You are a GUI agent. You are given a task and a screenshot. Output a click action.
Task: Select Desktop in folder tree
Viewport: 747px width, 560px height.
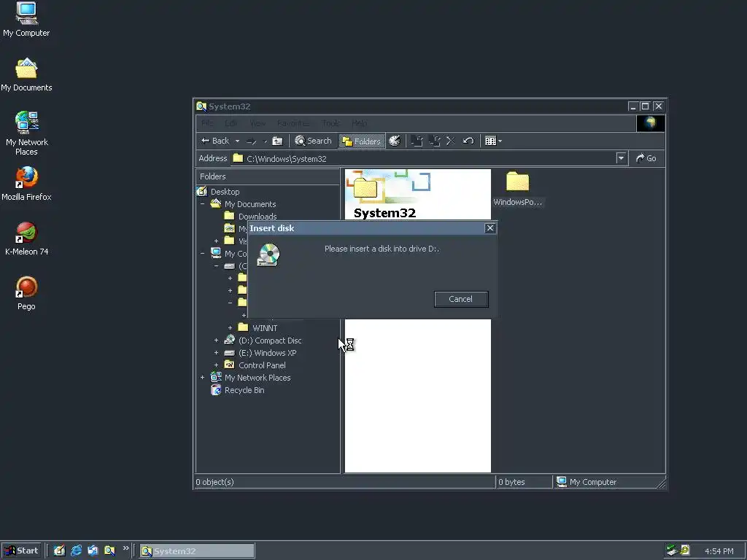click(x=225, y=192)
